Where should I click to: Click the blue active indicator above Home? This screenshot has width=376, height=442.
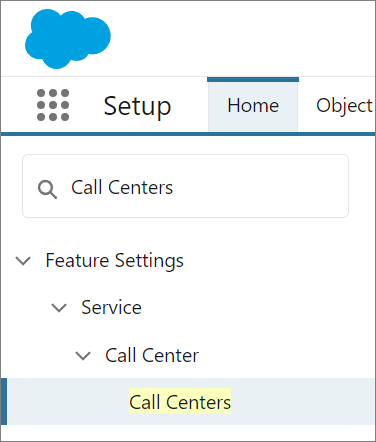[253, 79]
